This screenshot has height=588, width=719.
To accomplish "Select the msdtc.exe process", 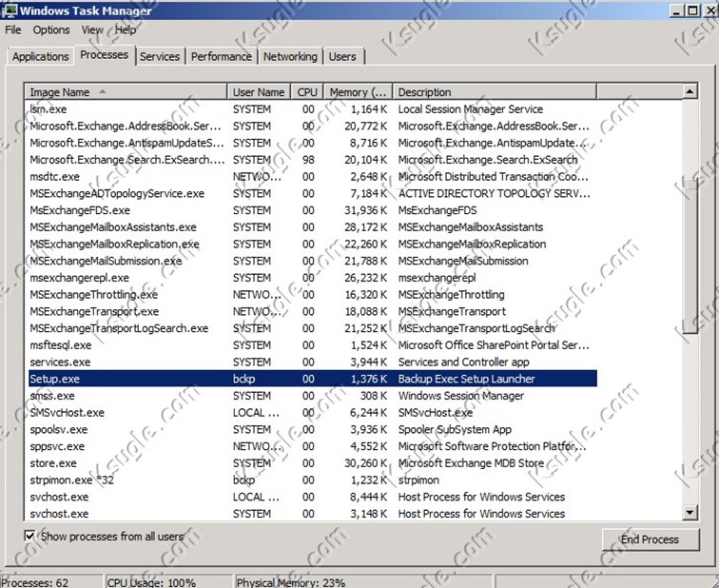I will pos(312,177).
